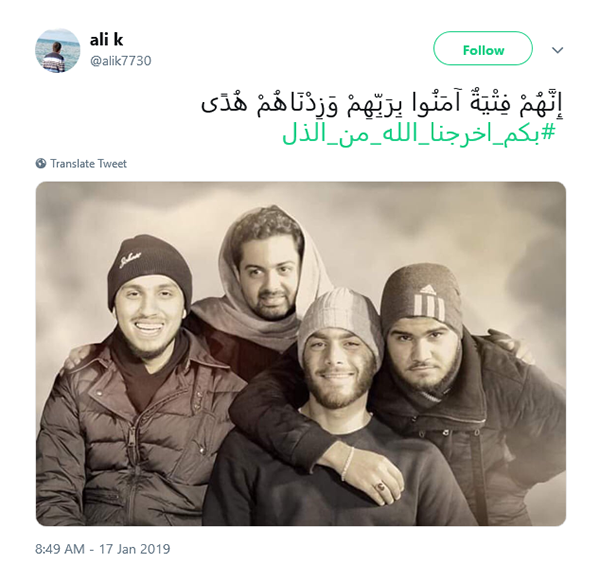Click the display name ali k
600x564 pixels.
(x=106, y=40)
